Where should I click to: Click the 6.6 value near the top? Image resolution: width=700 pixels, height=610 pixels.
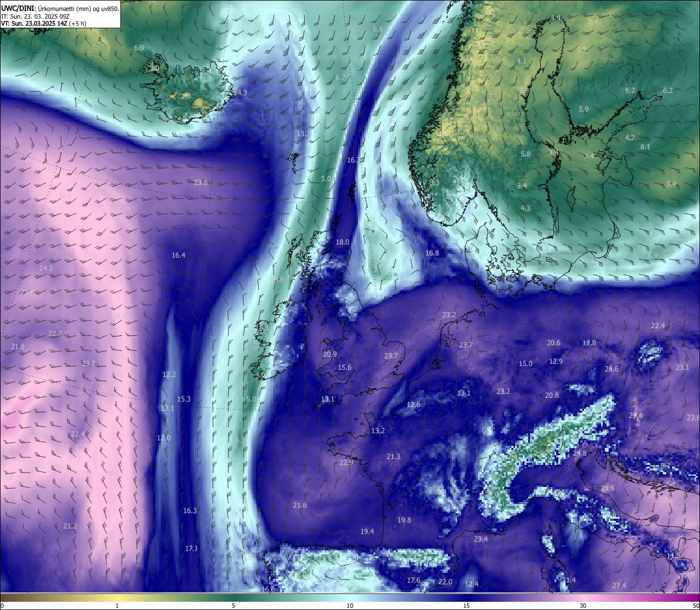click(378, 30)
